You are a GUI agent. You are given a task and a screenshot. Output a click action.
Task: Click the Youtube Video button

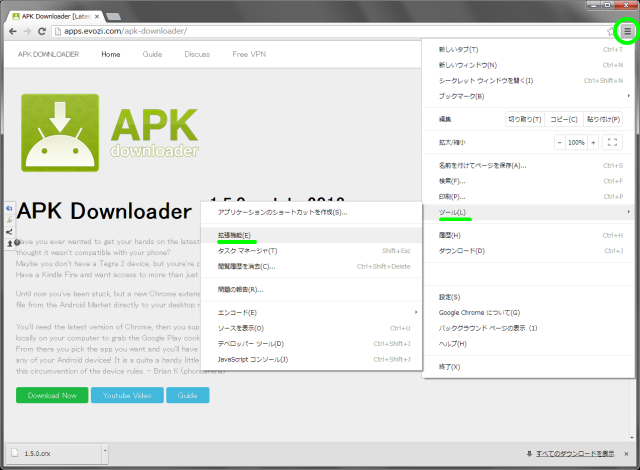127,395
